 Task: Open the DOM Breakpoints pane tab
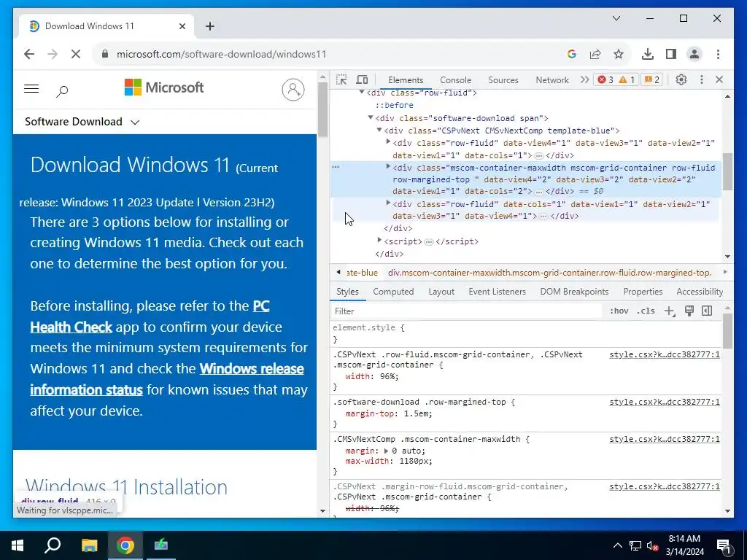pos(574,292)
